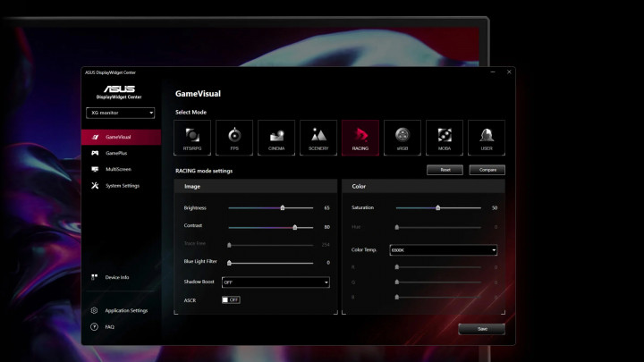Click the Saturation value 50

click(x=495, y=207)
